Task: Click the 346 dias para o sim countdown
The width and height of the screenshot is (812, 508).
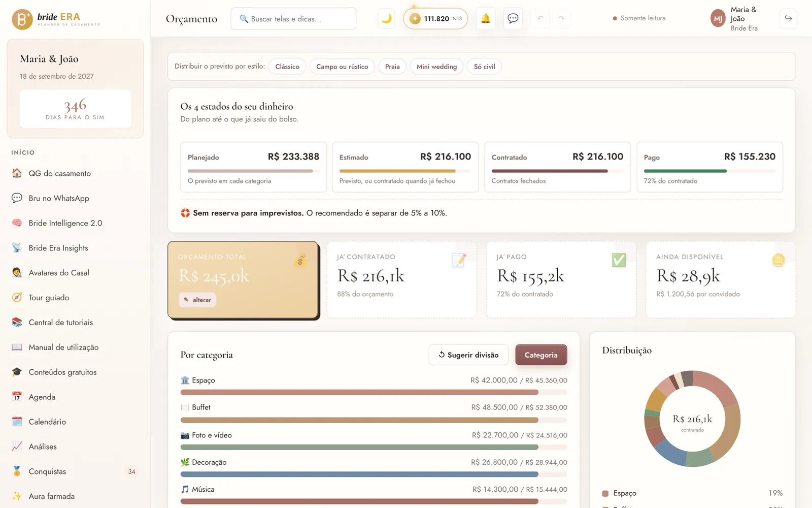Action: [75, 109]
